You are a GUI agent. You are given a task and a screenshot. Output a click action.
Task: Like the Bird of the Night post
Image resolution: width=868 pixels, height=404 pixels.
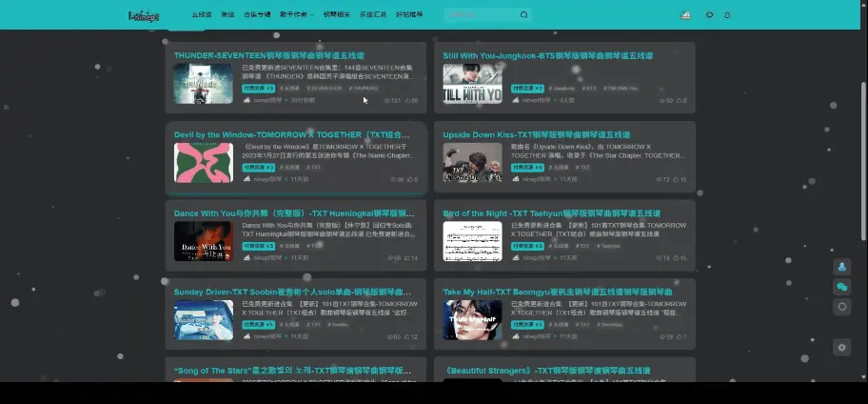[681, 258]
